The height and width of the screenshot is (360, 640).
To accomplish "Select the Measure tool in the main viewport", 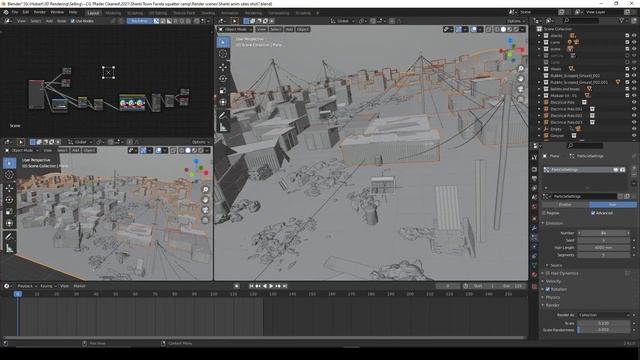I will [x=223, y=128].
